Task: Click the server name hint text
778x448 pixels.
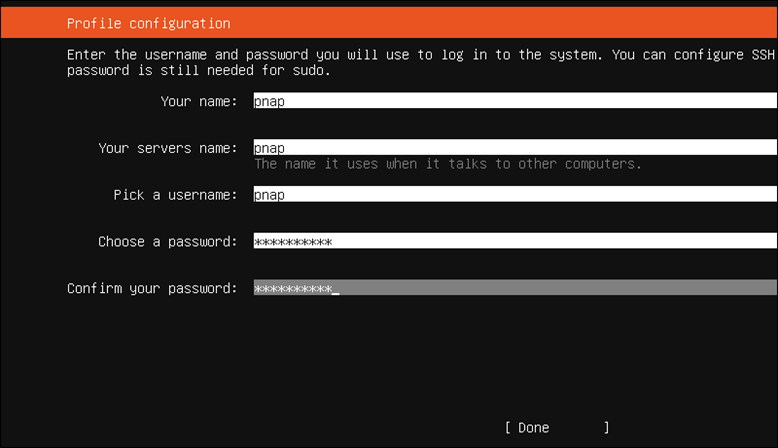Action: (x=447, y=163)
